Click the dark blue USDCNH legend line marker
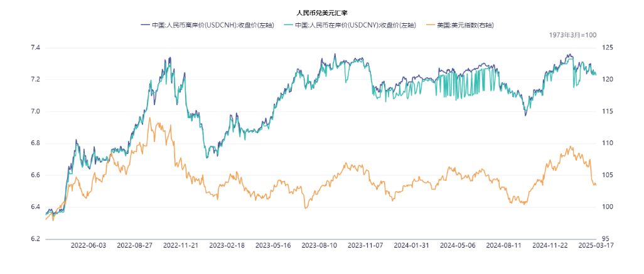Image resolution: width=644 pixels, height=274 pixels. [x=146, y=25]
